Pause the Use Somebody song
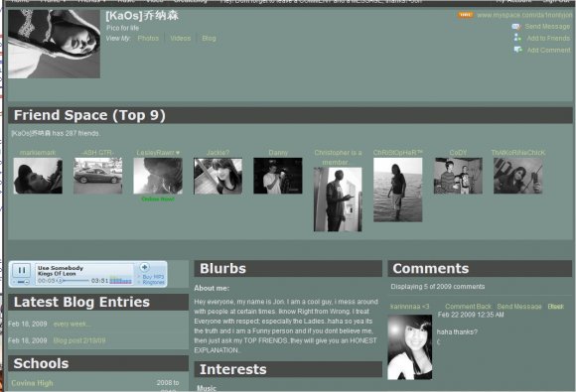Viewport: 576px width, 392px height. pos(22,270)
